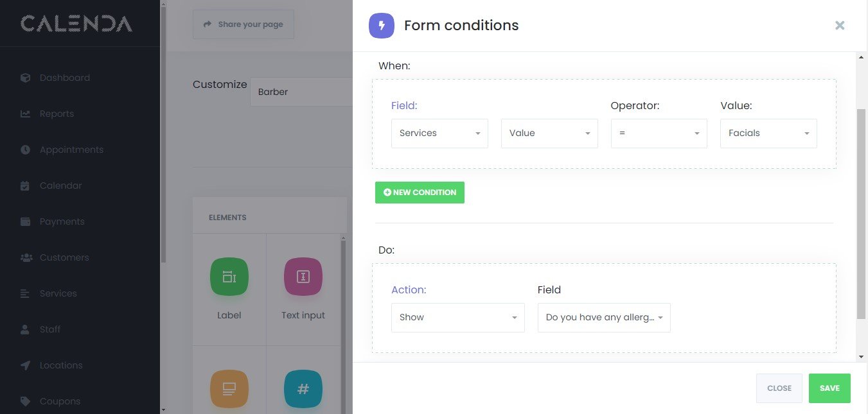
Task: Click the Payments wallet icon
Action: [x=26, y=221]
